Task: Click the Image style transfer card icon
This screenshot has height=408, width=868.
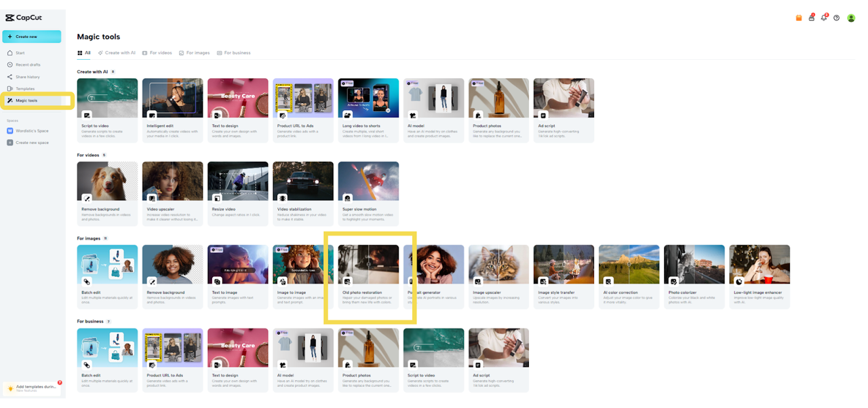Action: tap(542, 281)
